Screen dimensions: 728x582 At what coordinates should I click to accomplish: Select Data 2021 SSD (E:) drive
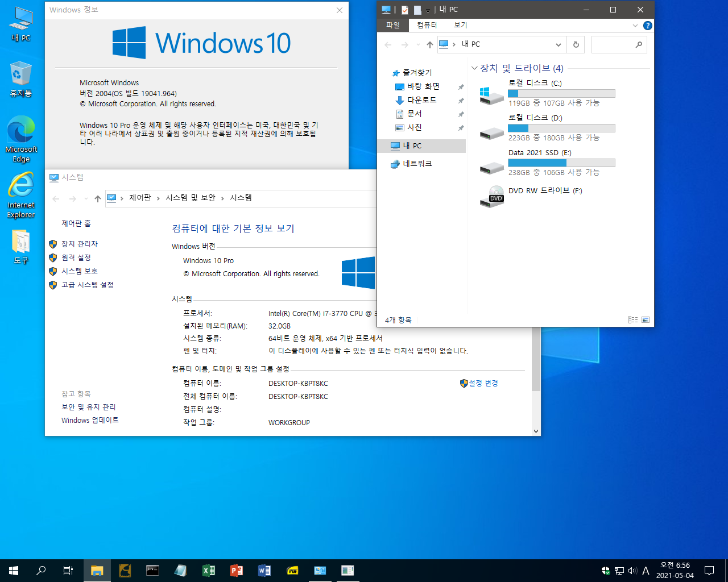click(547, 162)
